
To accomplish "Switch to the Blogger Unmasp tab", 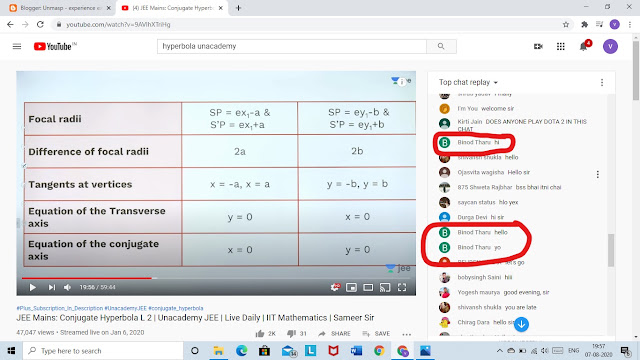I will 60,8.
